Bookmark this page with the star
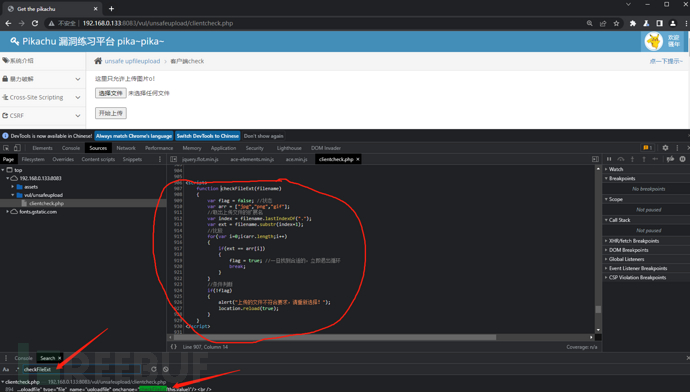The width and height of the screenshot is (690, 392). (x=616, y=23)
